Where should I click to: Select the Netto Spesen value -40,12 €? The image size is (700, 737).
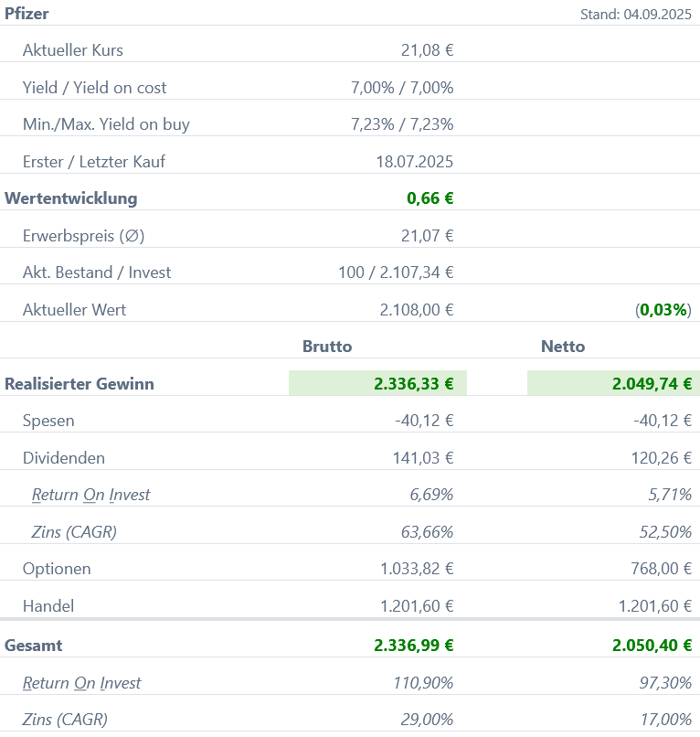pyautogui.click(x=663, y=421)
